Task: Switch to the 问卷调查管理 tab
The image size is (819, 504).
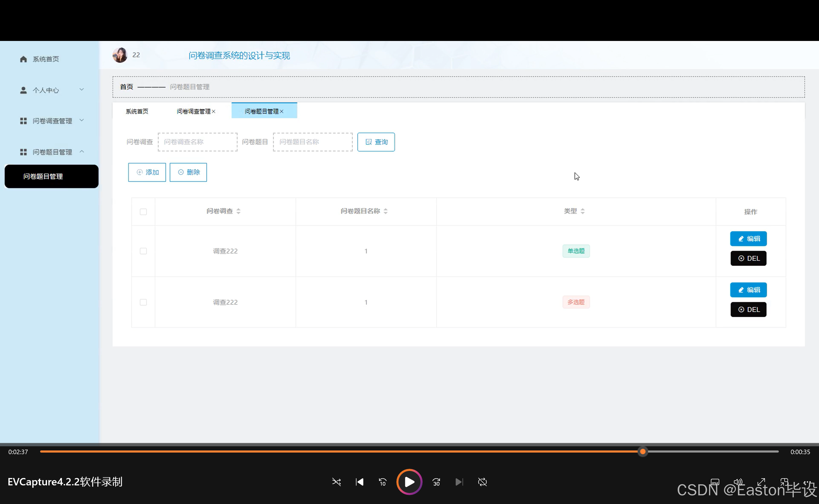Action: coord(193,111)
